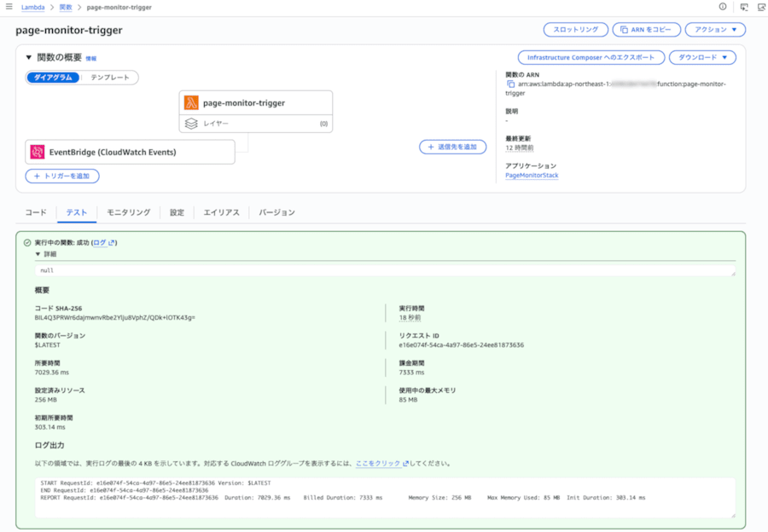The image size is (768, 532).
Task: Select the テスト tab
Action: [x=77, y=212]
